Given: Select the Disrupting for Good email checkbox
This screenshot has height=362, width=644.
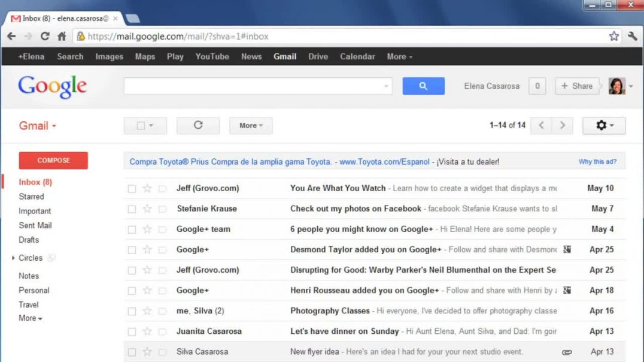Looking at the screenshot, I should pos(132,271).
